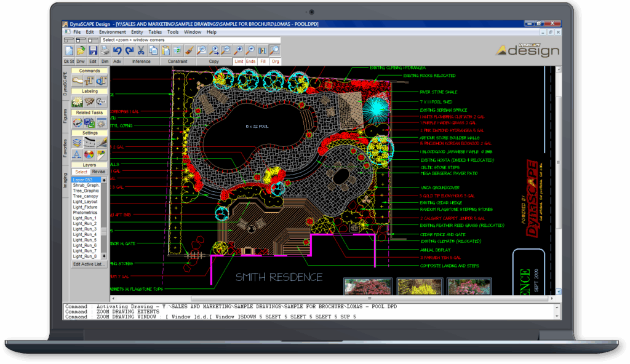Open the Imaging side tab
630x364 pixels.
coord(65,181)
